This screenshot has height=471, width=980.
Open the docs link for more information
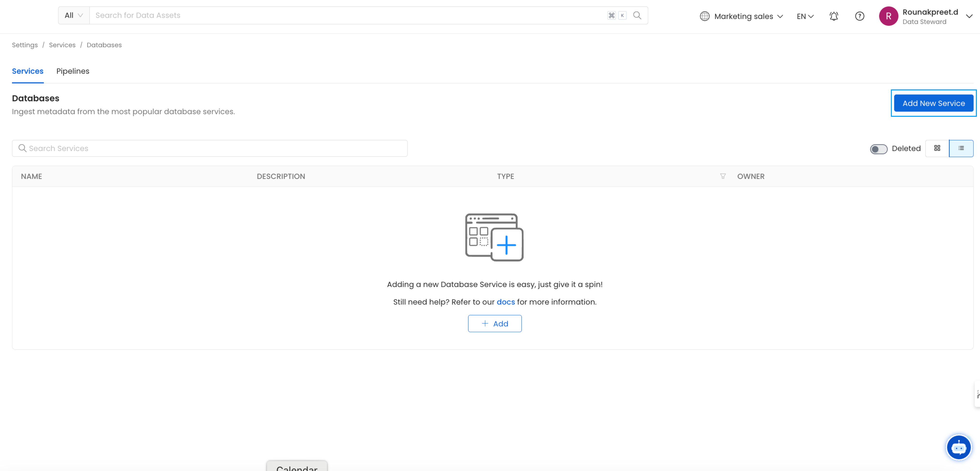pos(506,302)
